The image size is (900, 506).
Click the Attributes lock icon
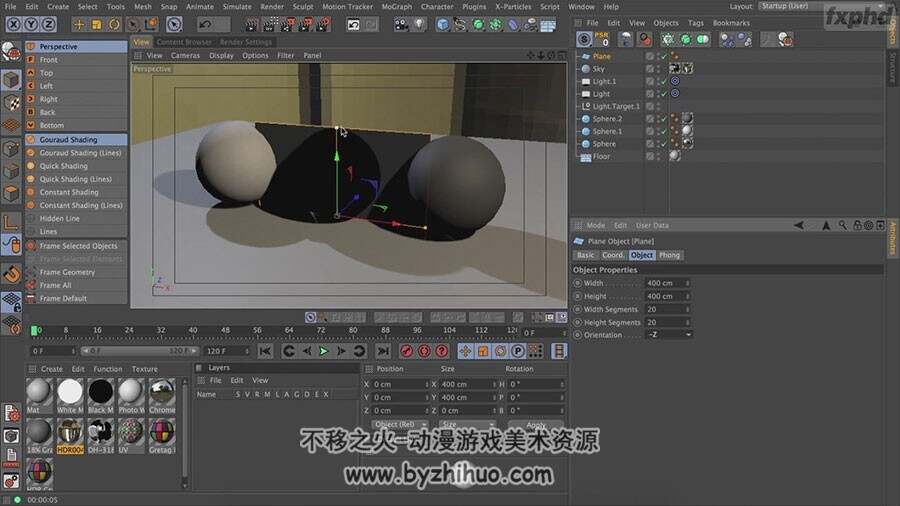[856, 225]
